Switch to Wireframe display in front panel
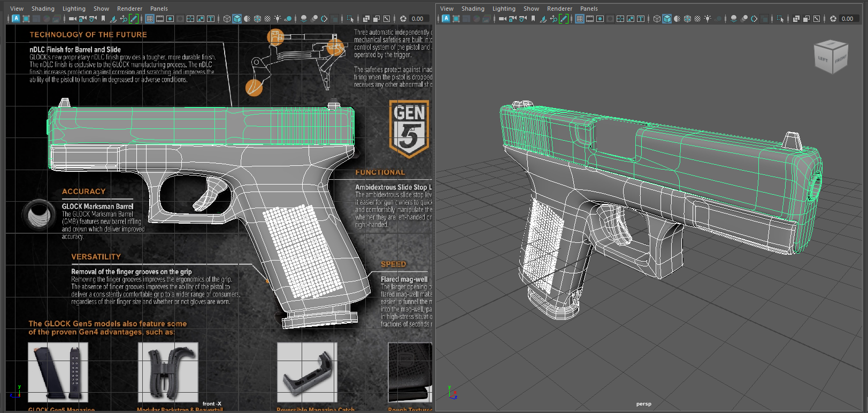Viewport: 868px width, 413px height. pos(227,19)
